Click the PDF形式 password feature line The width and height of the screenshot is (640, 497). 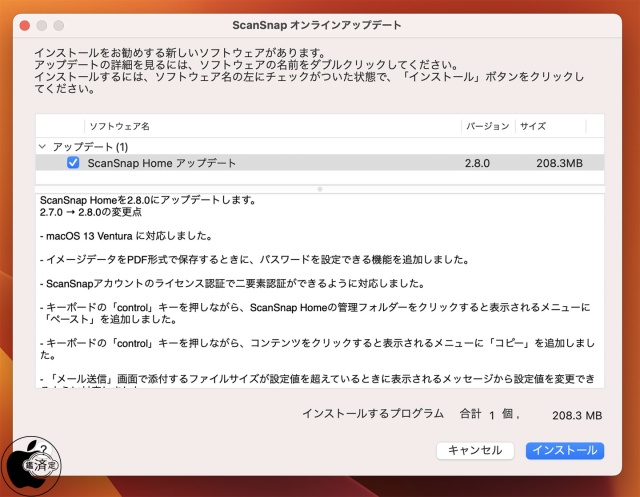(x=254, y=260)
